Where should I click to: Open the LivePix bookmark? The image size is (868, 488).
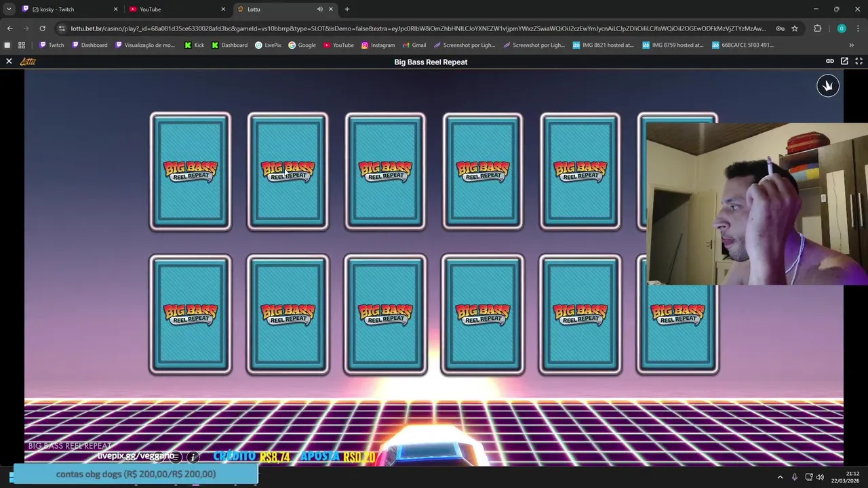click(268, 45)
